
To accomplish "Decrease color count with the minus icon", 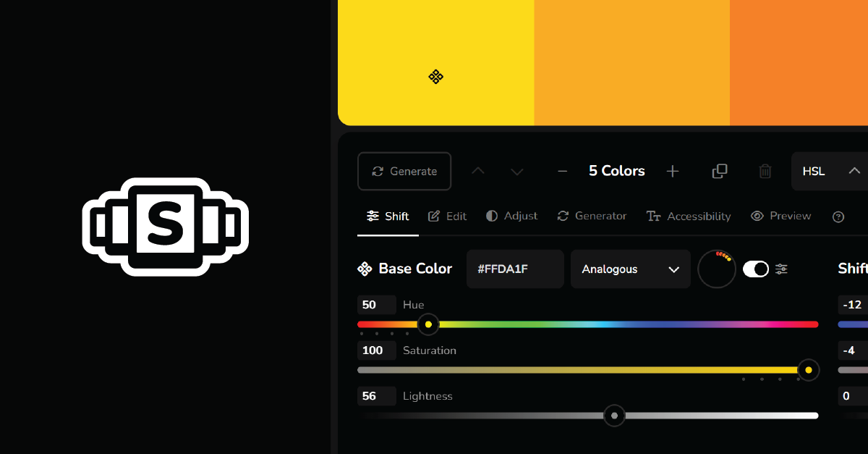I will click(x=562, y=171).
